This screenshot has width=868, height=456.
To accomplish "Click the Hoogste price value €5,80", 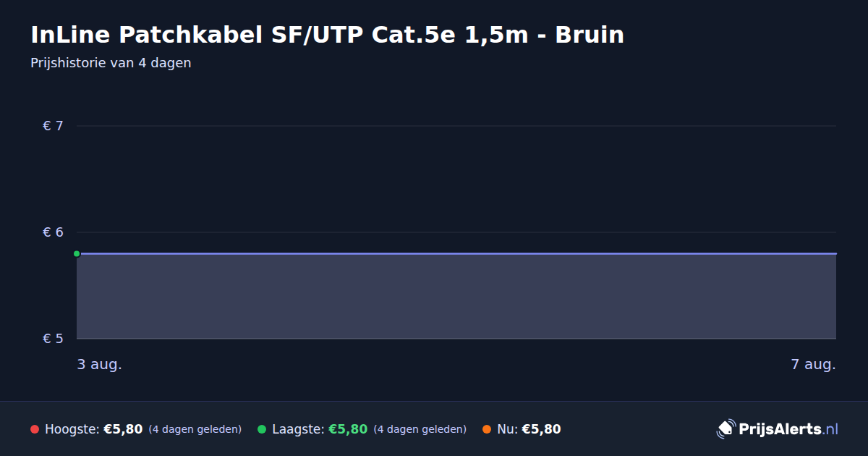I will 123,429.
